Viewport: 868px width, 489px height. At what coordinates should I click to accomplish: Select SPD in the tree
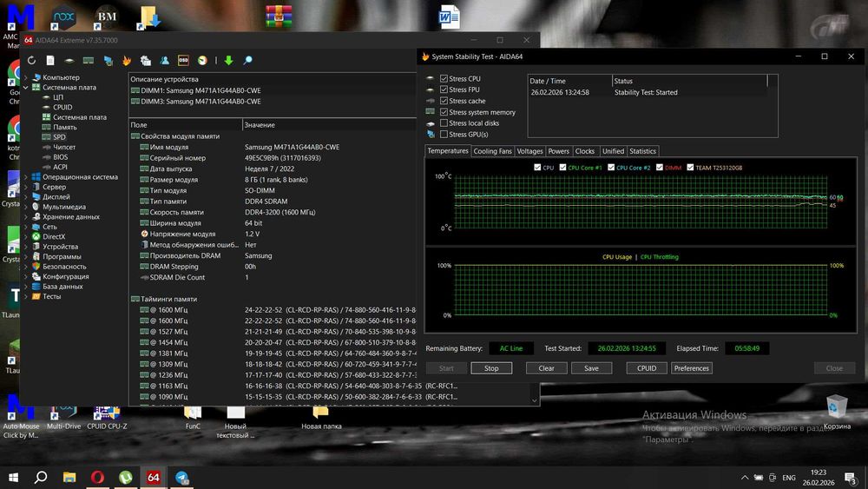pos(59,137)
